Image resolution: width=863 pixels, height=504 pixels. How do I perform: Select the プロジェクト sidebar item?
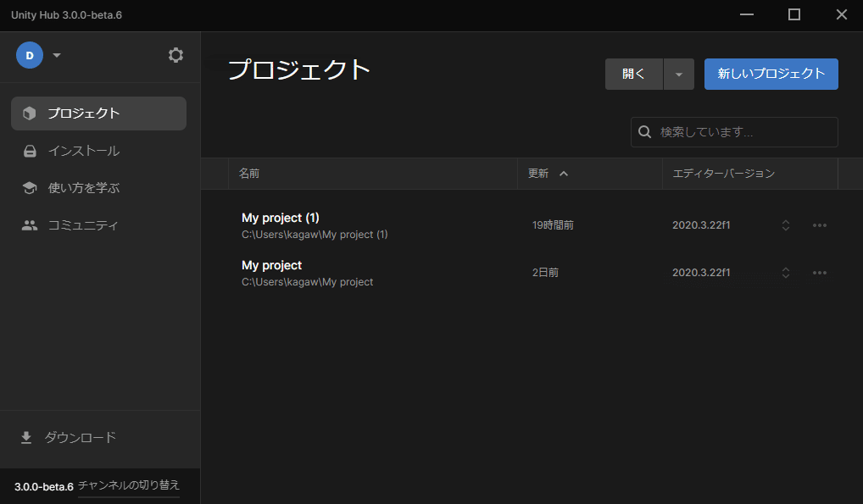coord(98,114)
